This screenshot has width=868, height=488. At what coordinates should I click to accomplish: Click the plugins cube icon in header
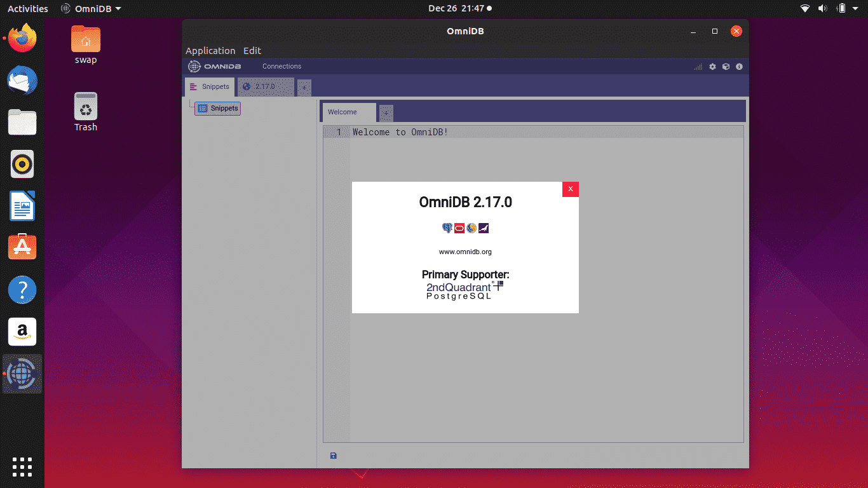pyautogui.click(x=726, y=67)
